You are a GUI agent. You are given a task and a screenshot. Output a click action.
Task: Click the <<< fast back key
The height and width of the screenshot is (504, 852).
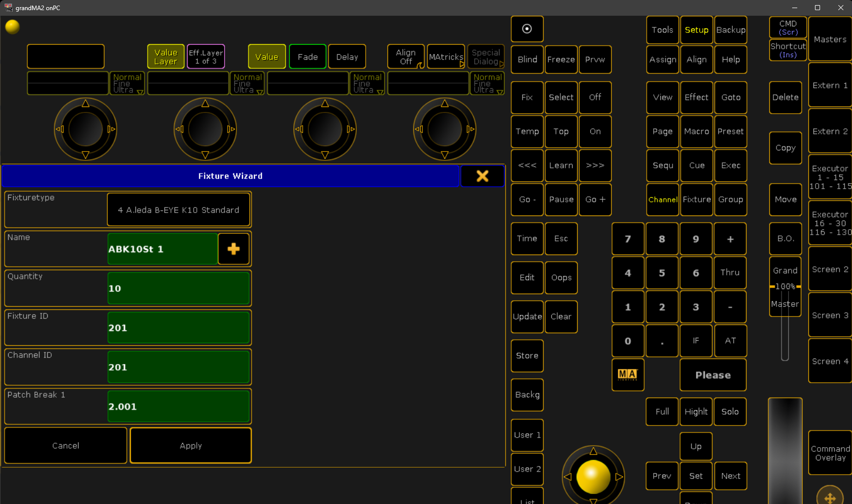coord(527,165)
